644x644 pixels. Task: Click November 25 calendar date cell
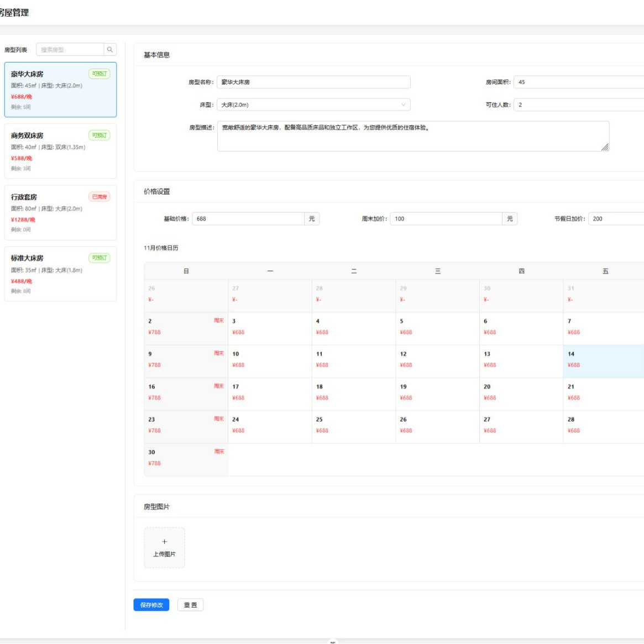[354, 427]
